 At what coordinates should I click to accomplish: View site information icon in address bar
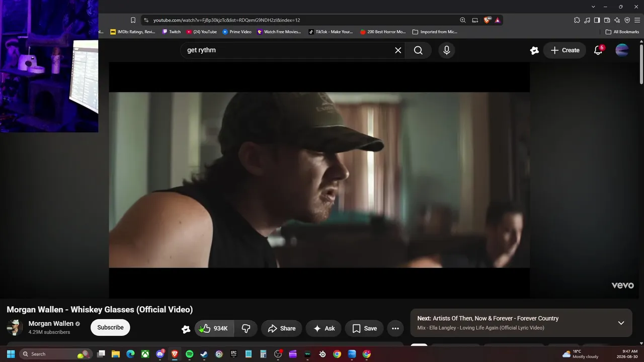tap(146, 20)
